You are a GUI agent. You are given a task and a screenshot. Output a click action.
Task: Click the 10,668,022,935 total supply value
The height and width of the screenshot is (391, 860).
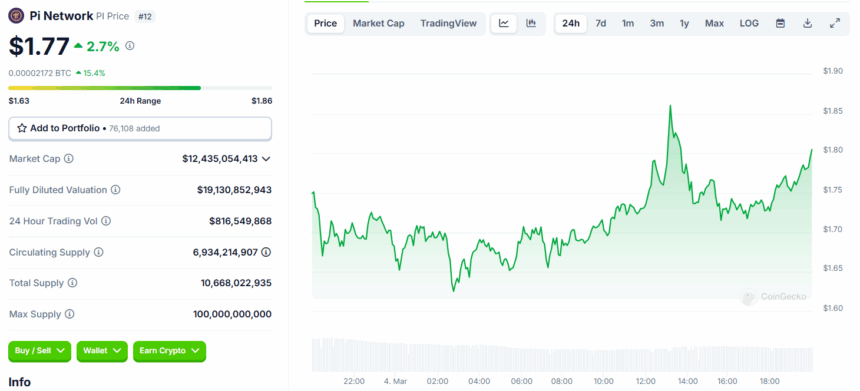[236, 284]
